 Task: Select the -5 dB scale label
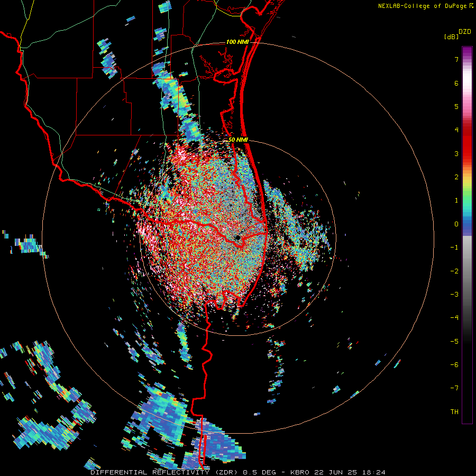tap(454, 342)
